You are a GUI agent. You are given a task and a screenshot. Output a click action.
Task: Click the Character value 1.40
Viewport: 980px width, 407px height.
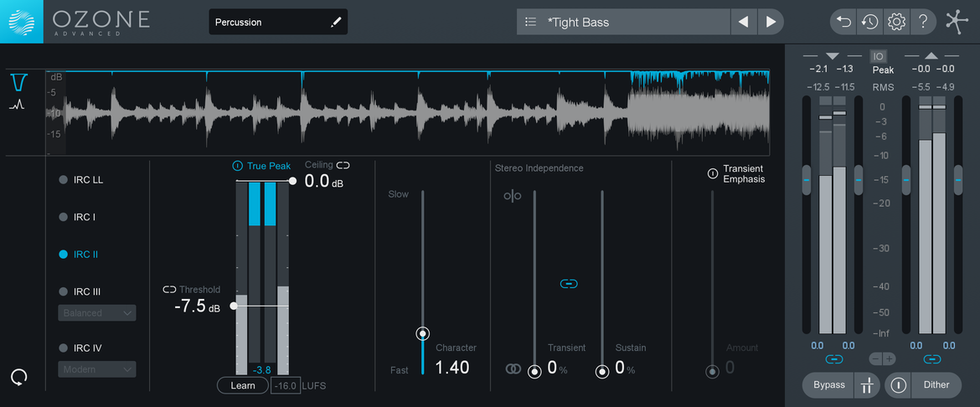(x=451, y=368)
